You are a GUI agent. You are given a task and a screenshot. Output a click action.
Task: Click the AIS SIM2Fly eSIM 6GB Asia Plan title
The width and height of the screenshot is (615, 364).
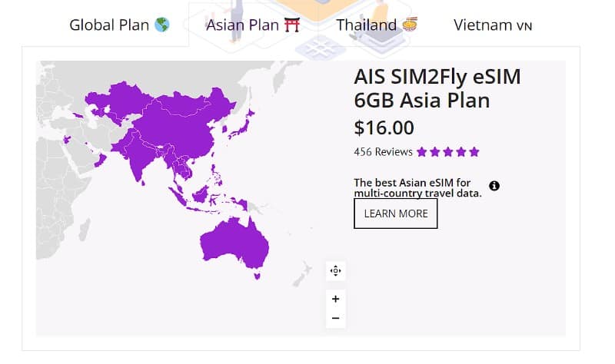click(x=437, y=88)
